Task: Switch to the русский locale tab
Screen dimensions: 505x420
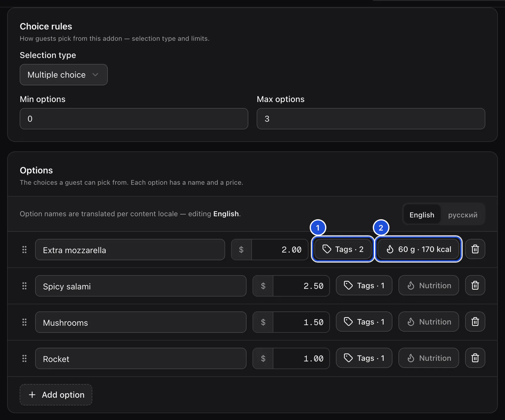Action: click(463, 215)
